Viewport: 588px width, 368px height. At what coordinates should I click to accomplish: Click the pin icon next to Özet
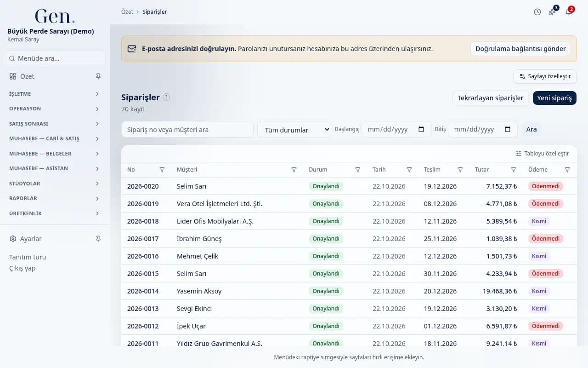98,76
